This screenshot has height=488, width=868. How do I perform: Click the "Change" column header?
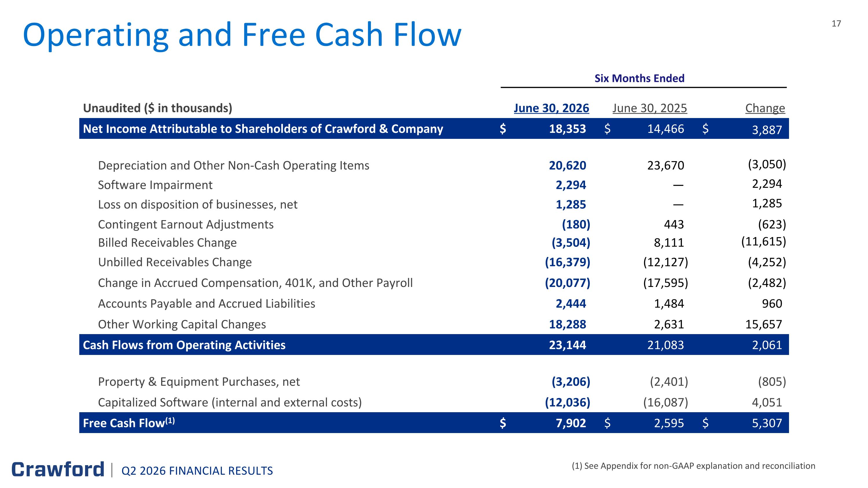click(x=765, y=108)
